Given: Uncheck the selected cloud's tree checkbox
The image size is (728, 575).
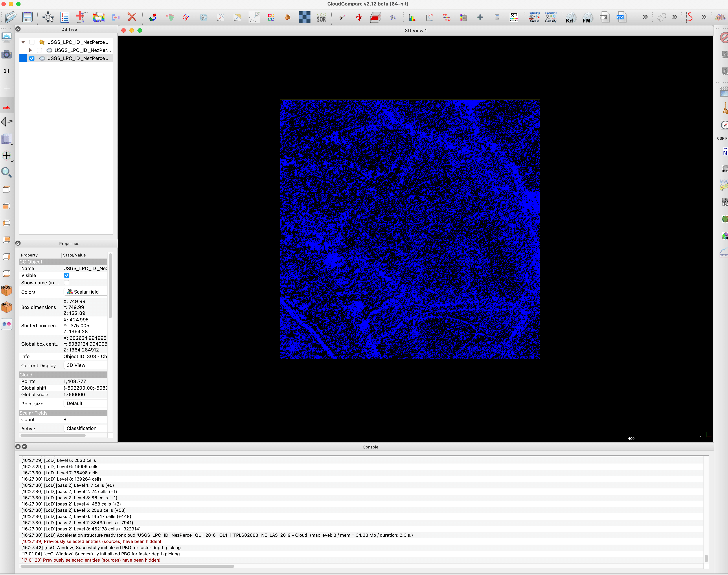Looking at the screenshot, I should pos(32,58).
